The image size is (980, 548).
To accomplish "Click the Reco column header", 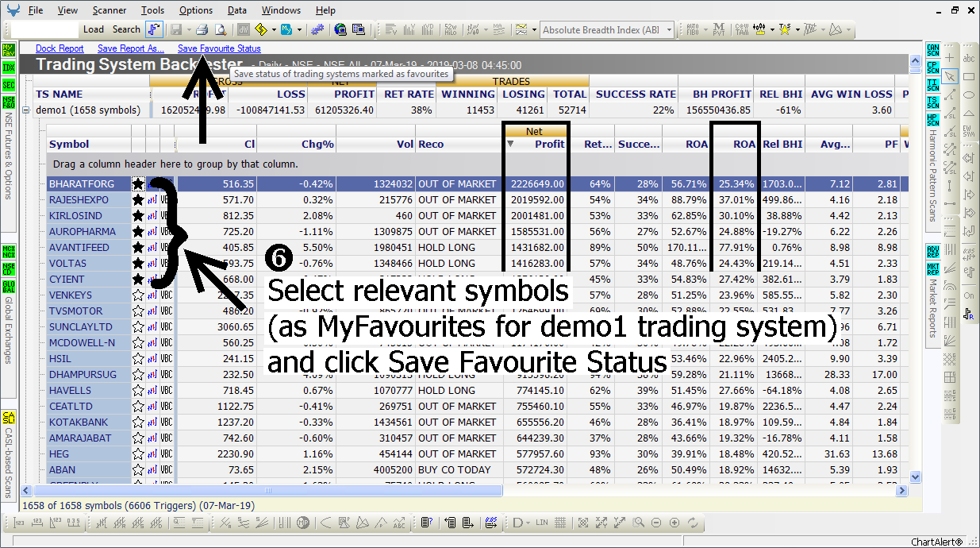I will pos(459,144).
